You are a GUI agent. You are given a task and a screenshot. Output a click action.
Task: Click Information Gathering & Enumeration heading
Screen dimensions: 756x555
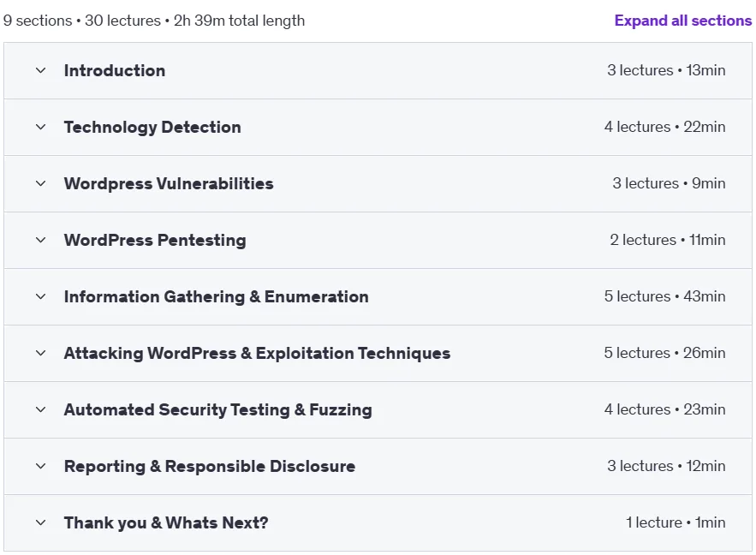pyautogui.click(x=216, y=296)
